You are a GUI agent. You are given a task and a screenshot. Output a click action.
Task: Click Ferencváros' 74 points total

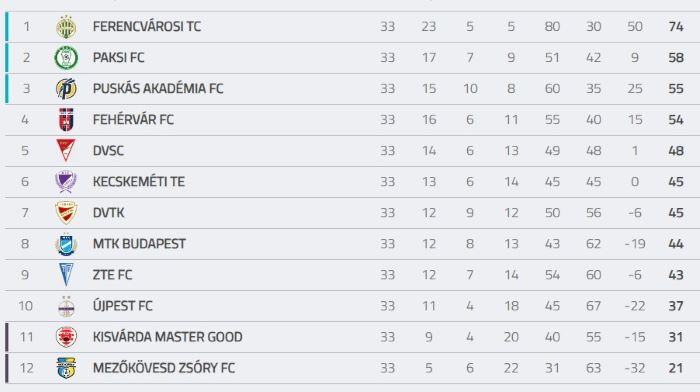coord(676,27)
